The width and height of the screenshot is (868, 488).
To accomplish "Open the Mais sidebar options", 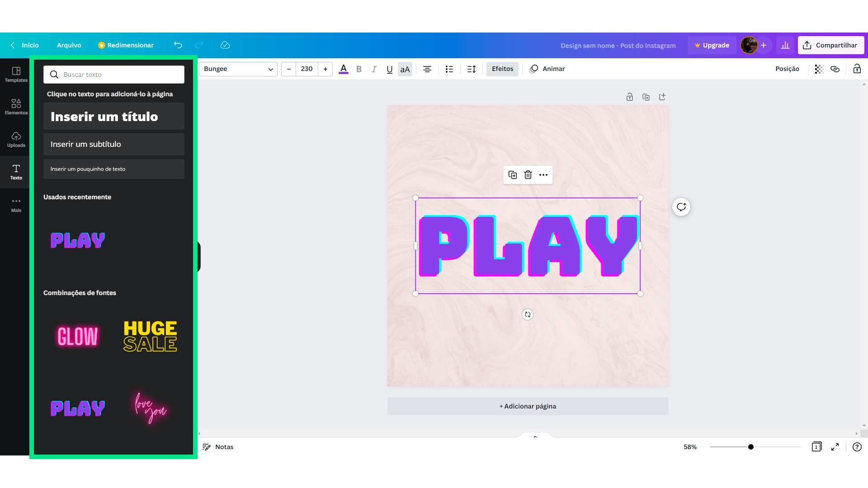I will click(x=16, y=204).
